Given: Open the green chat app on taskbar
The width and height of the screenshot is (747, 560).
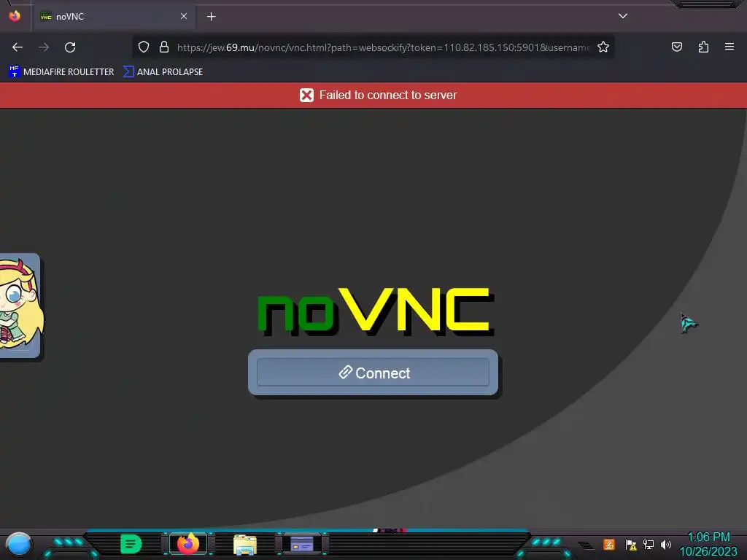Looking at the screenshot, I should click(x=131, y=544).
